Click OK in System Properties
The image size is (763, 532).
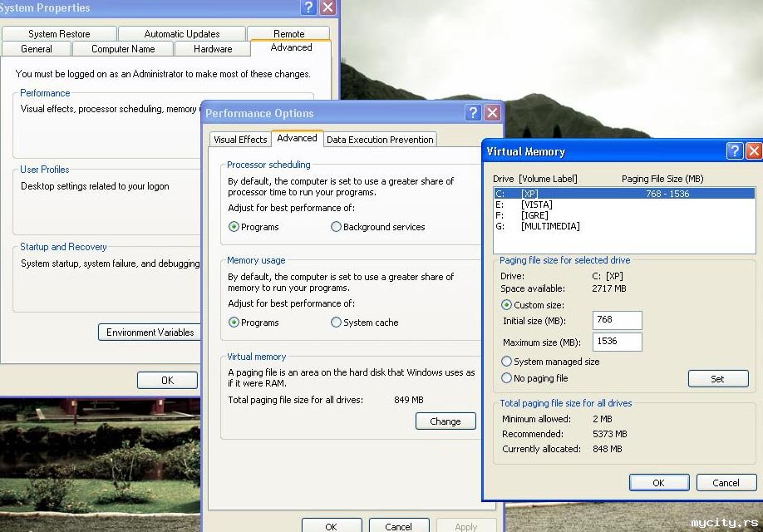coord(167,380)
